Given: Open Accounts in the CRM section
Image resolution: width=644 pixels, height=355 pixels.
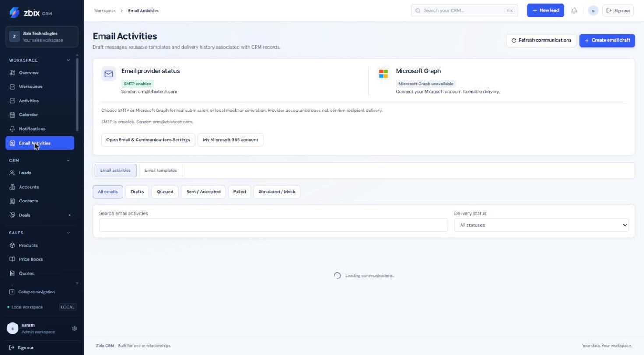Looking at the screenshot, I should [40, 187].
